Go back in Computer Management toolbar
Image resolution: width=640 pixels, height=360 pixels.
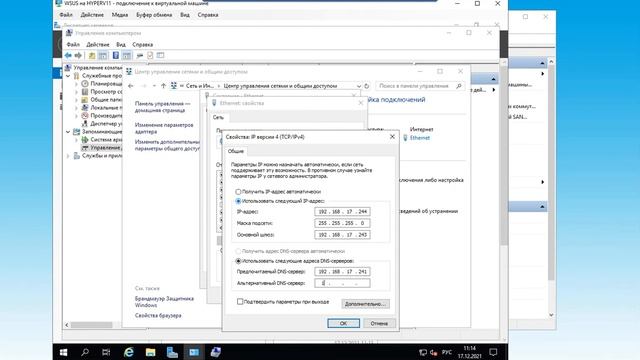(68, 55)
